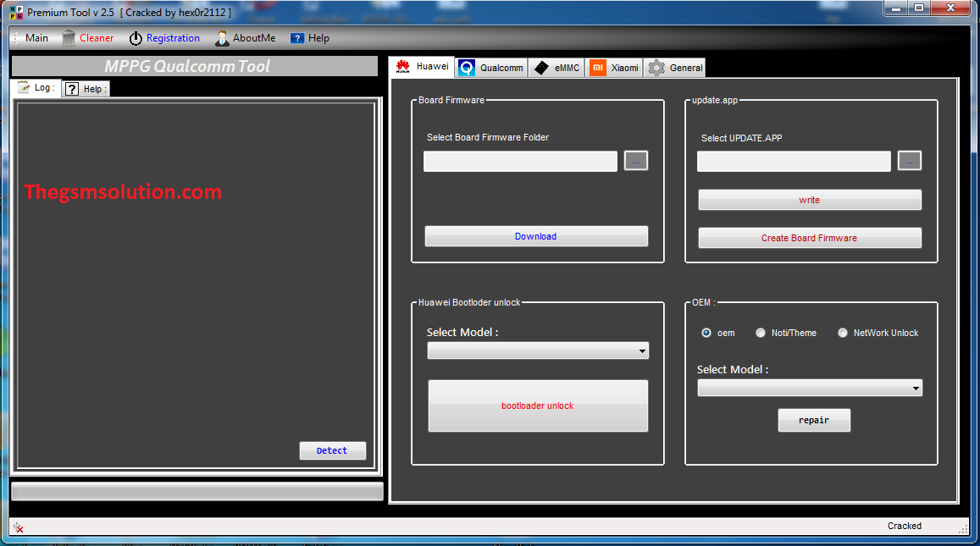Click the AboutMe person icon
This screenshot has height=546, width=980.
(x=222, y=38)
